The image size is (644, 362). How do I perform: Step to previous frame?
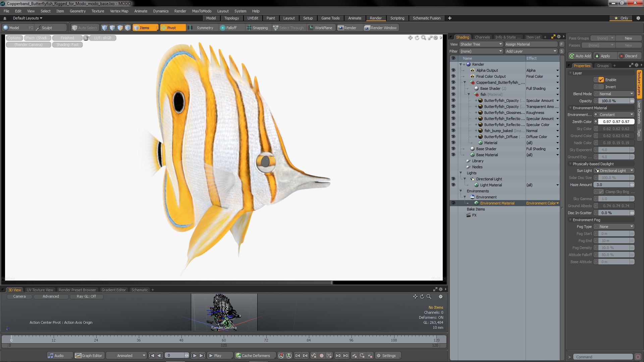(160, 356)
